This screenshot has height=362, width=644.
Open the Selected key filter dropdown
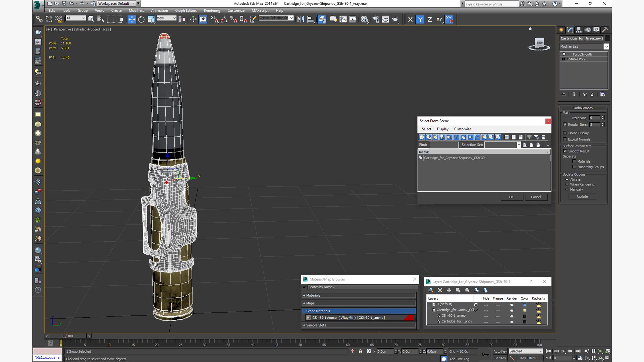click(x=526, y=351)
